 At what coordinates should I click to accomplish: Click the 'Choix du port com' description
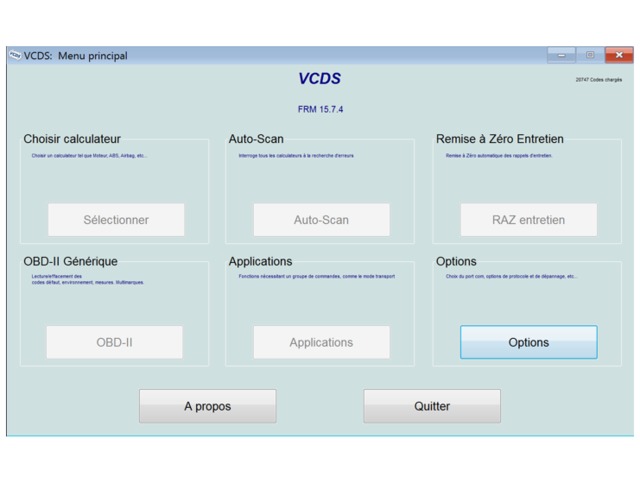point(511,276)
